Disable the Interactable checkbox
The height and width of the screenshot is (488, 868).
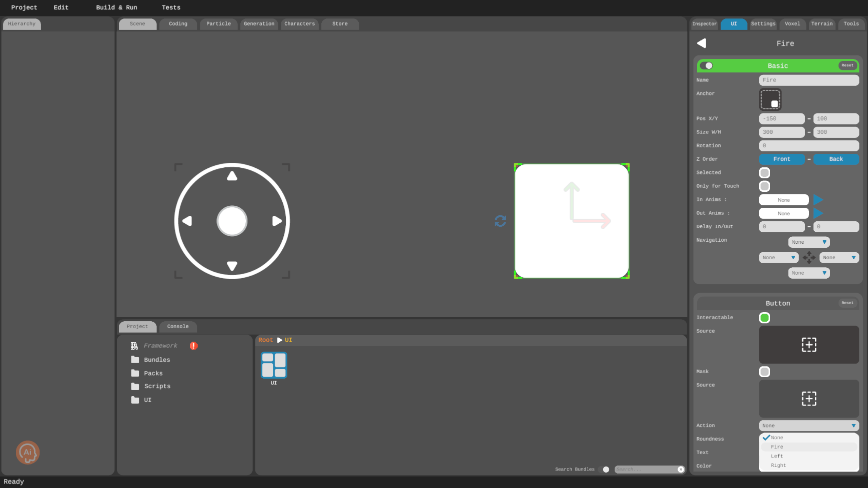[764, 318]
